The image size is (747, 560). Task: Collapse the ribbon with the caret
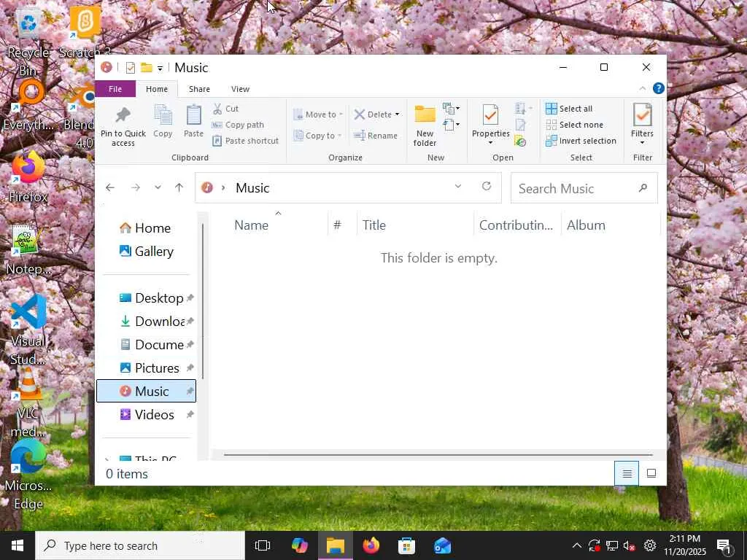pos(642,88)
